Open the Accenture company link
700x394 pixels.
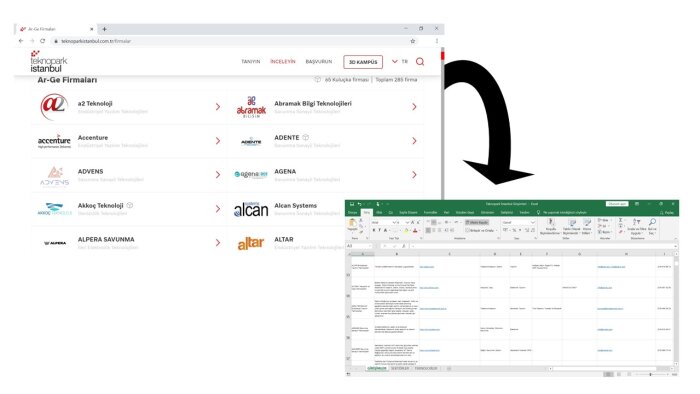coord(93,137)
